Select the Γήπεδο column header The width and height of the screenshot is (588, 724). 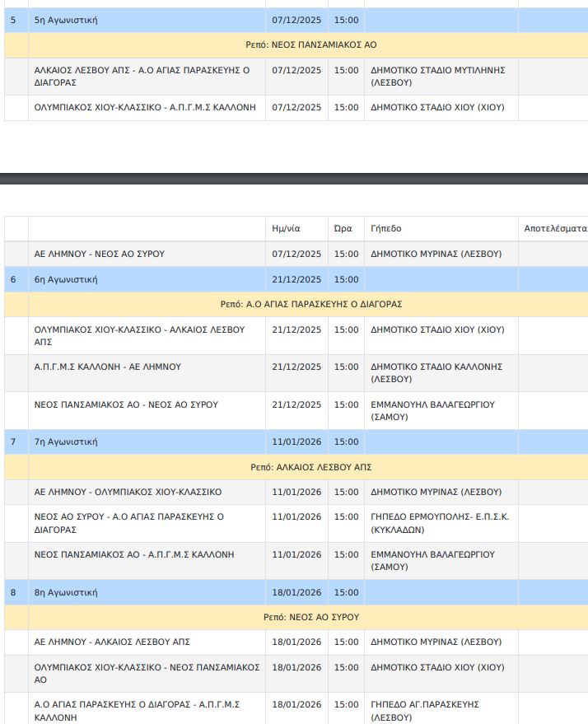pyautogui.click(x=386, y=228)
